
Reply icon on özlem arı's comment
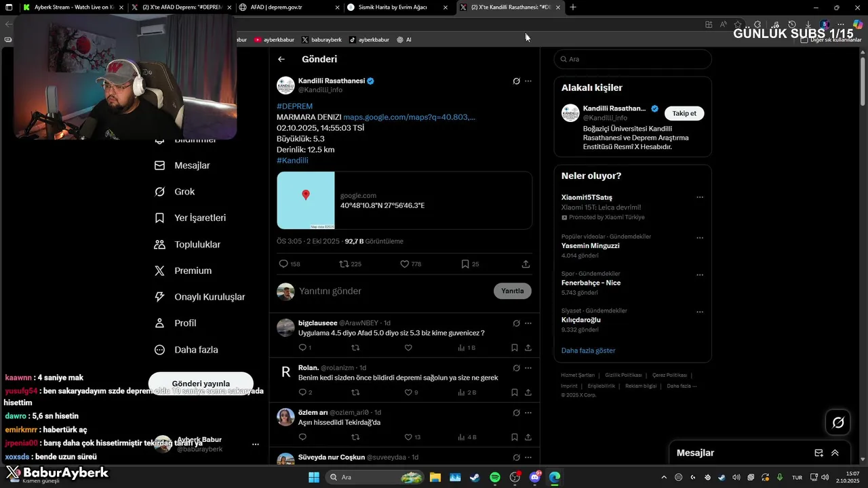[x=302, y=437]
